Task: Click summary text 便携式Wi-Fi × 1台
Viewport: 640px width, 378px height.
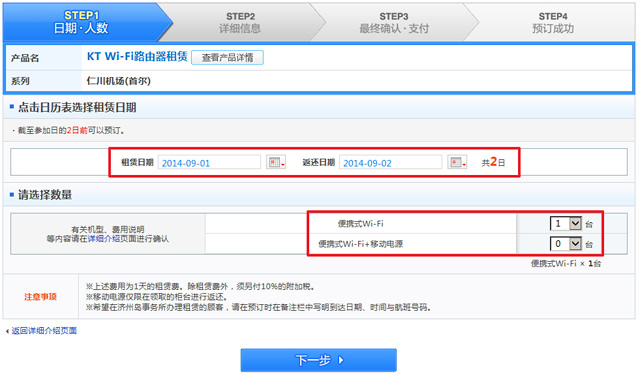Action: pyautogui.click(x=566, y=264)
